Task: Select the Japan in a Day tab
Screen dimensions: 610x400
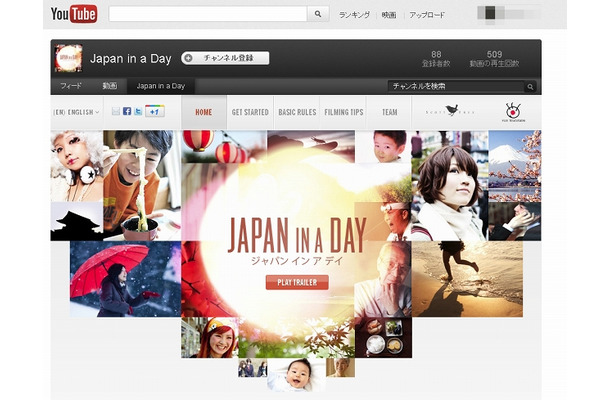Action: click(x=161, y=86)
